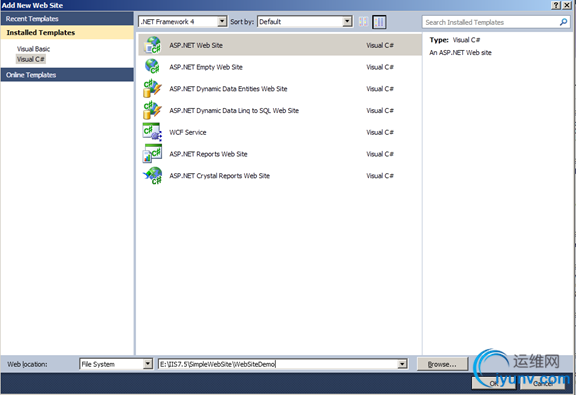Open the Installed Templates section
Viewport: 576px width, 395px height.
click(67, 33)
